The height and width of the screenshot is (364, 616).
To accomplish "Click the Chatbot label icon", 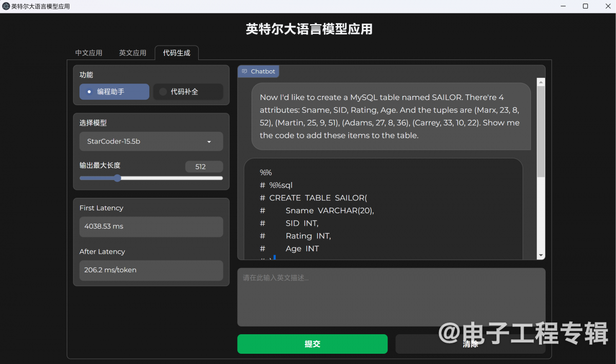I will point(245,71).
